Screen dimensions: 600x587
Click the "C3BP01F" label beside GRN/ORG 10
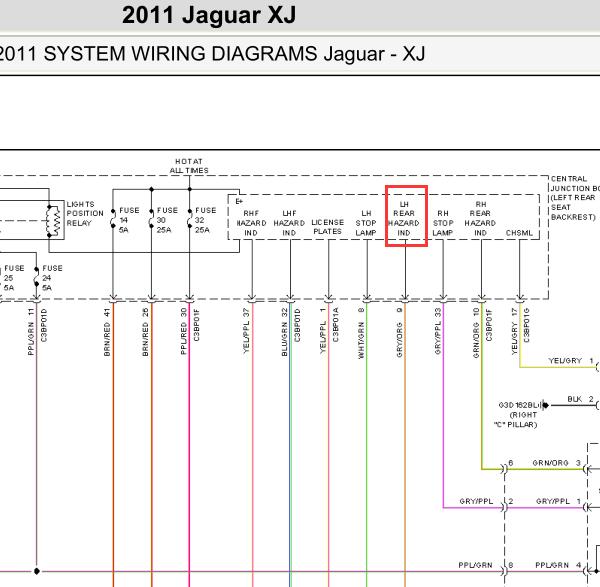[x=489, y=325]
